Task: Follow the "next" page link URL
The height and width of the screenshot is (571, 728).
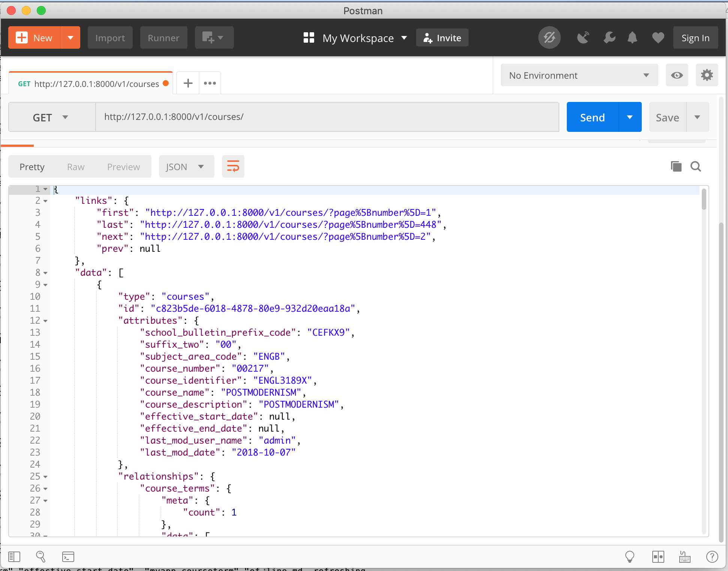Action: [x=285, y=237]
